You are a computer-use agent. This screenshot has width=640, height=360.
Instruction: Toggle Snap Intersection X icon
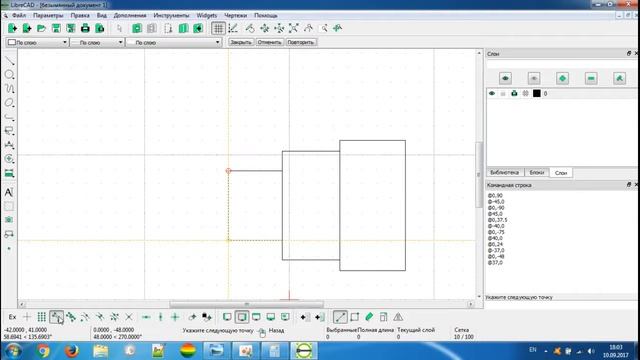[129, 317]
